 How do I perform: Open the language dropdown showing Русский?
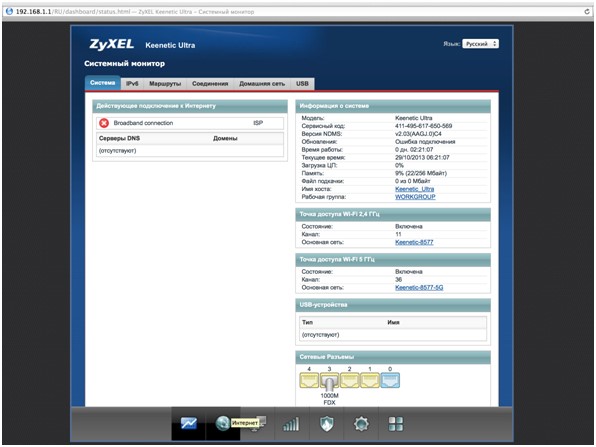[480, 44]
